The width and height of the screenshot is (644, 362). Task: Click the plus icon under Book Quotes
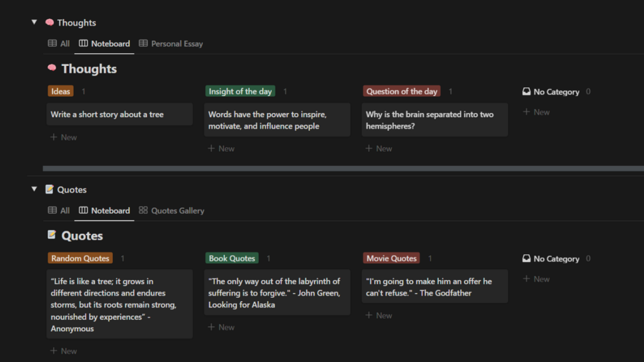pyautogui.click(x=211, y=327)
